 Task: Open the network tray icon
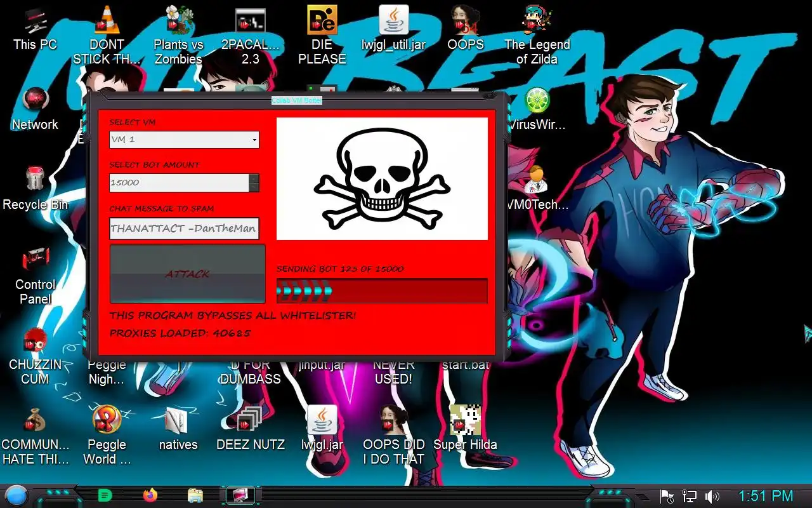click(690, 496)
